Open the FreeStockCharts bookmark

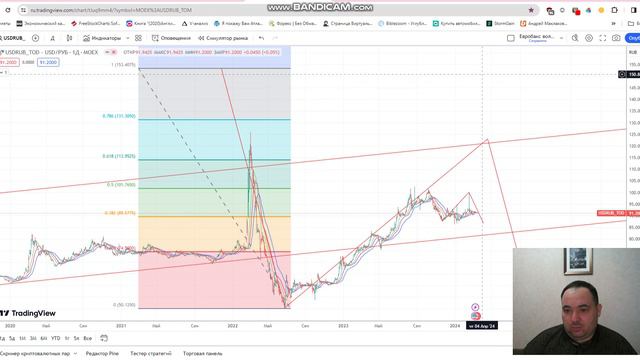coord(96,24)
